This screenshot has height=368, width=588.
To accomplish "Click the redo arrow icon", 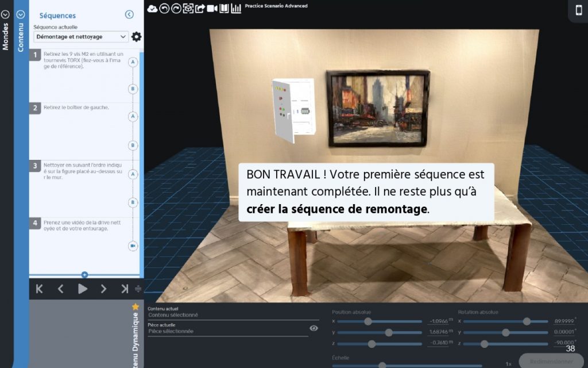I will pos(176,9).
